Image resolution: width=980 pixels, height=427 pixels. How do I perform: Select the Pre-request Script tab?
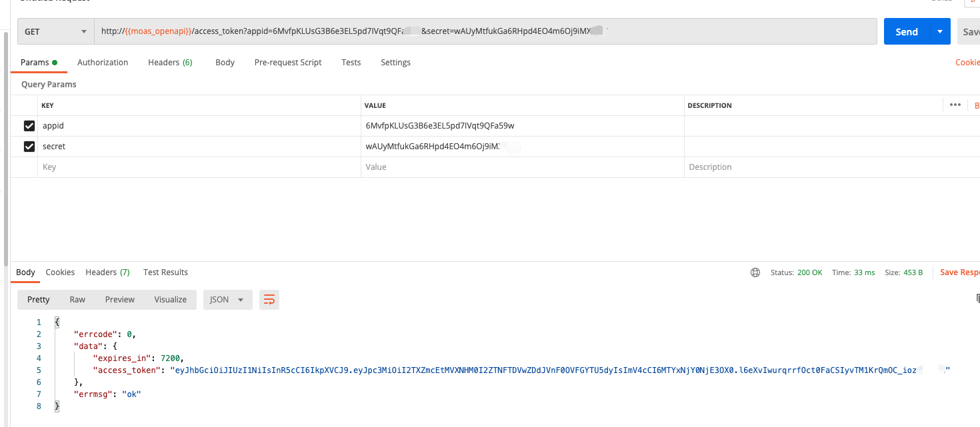coord(288,63)
